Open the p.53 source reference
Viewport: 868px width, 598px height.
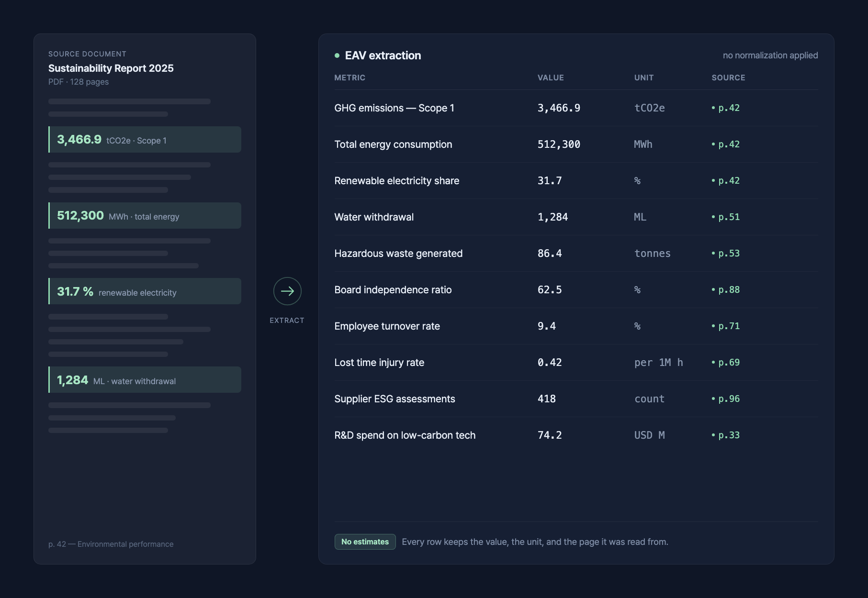(726, 254)
